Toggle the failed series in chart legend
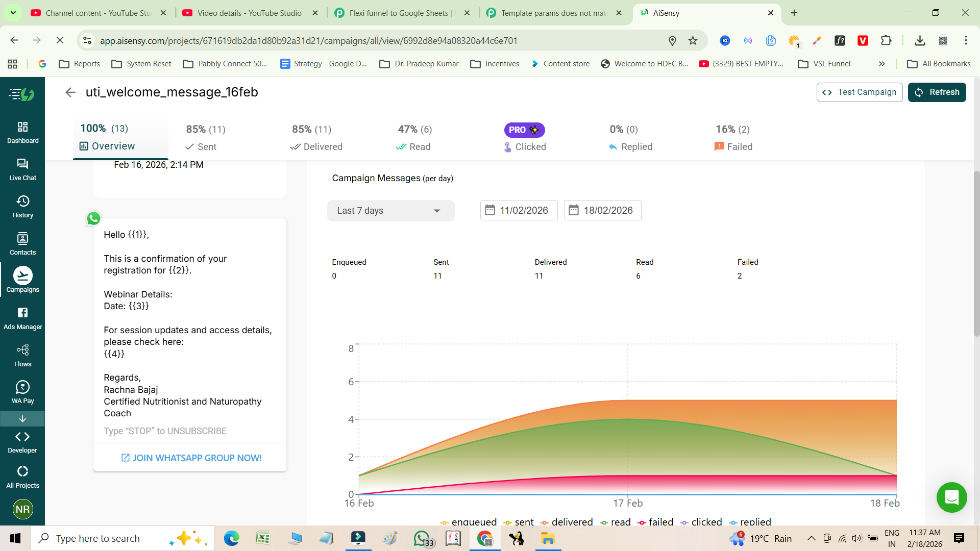Viewport: 980px width, 551px height. 655,522
